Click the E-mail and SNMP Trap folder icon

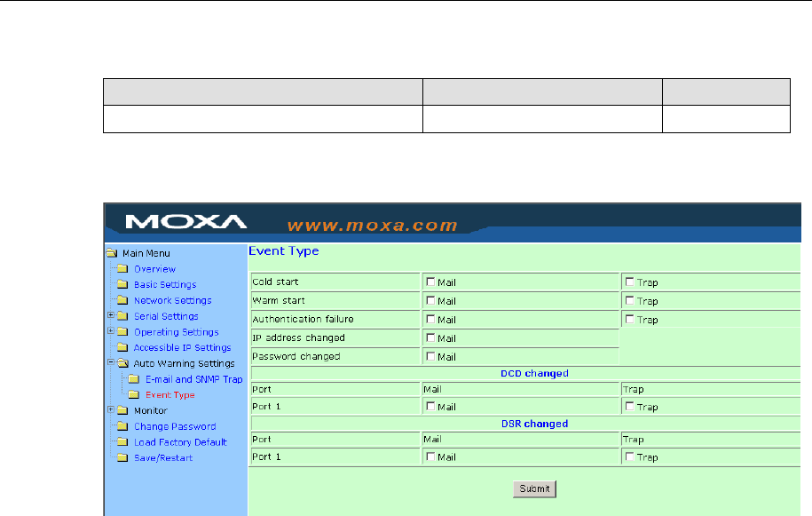click(134, 378)
